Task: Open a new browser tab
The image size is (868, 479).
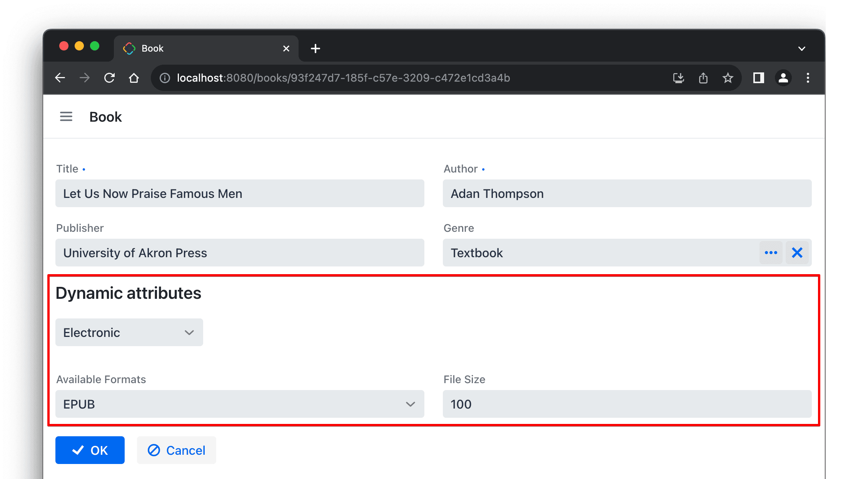Action: (315, 49)
